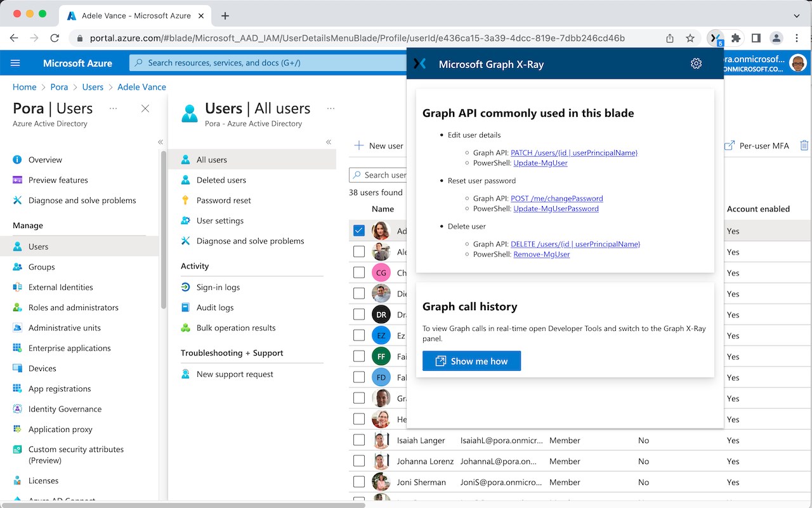This screenshot has width=812, height=508.
Task: Check the row with the FF avatar
Action: (x=359, y=356)
